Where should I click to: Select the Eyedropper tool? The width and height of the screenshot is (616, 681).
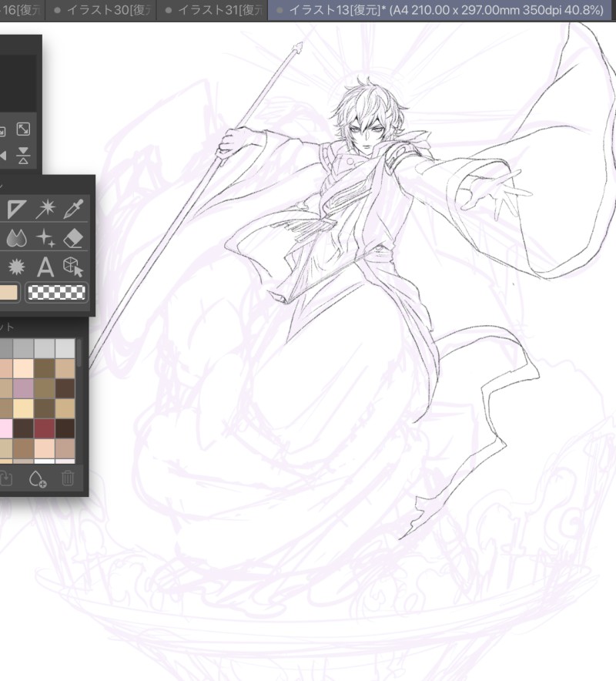[73, 209]
